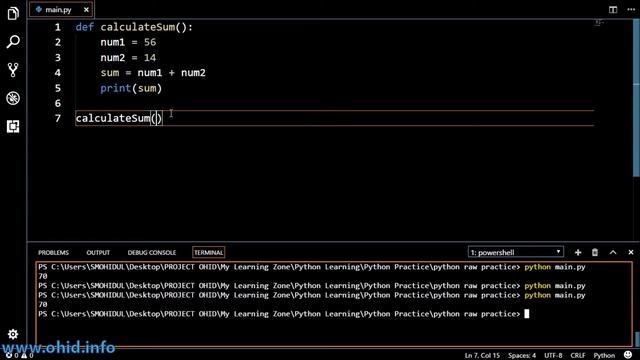Image resolution: width=640 pixels, height=360 pixels.
Task: Click Ln 7, Col 15 status item
Action: (x=482, y=356)
